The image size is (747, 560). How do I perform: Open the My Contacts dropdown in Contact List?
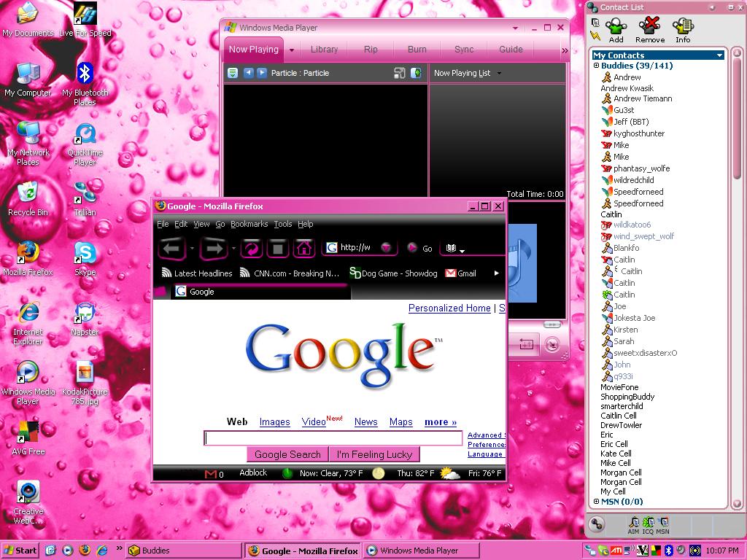click(x=719, y=55)
